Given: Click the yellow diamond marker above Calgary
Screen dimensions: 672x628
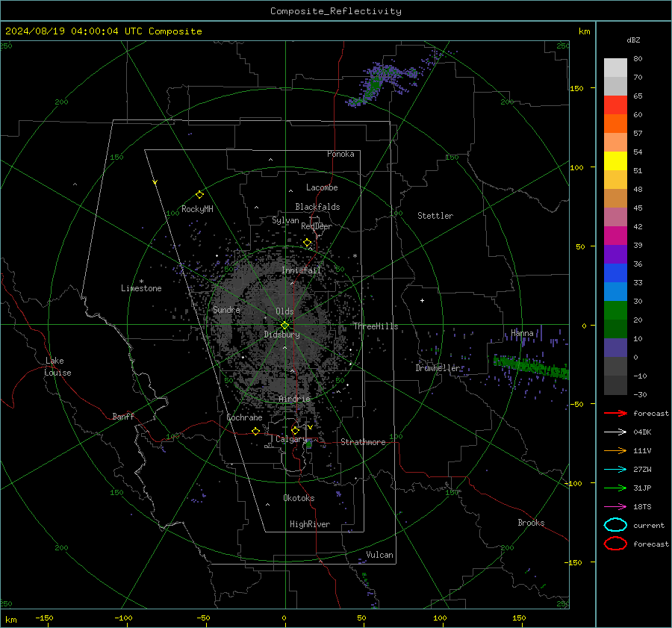Looking at the screenshot, I should (295, 430).
